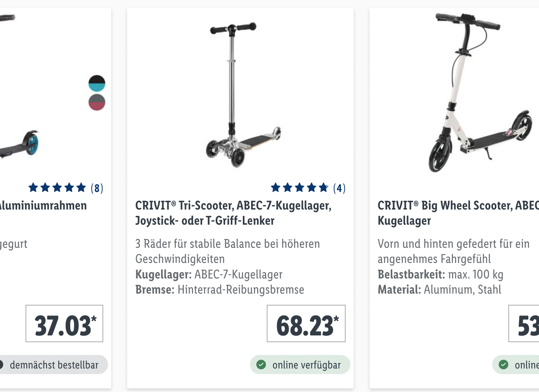Click the star rating with 8 reviews
The width and height of the screenshot is (539, 392).
[57, 187]
